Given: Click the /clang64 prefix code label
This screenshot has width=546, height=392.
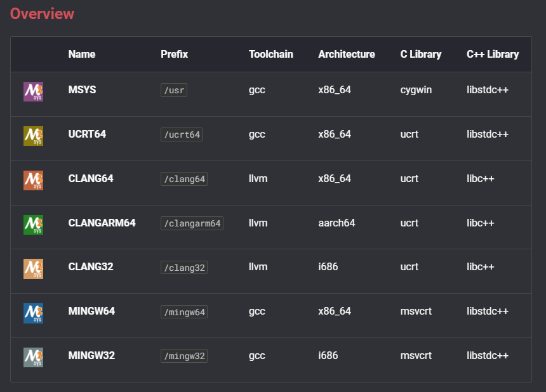Looking at the screenshot, I should click(184, 179).
